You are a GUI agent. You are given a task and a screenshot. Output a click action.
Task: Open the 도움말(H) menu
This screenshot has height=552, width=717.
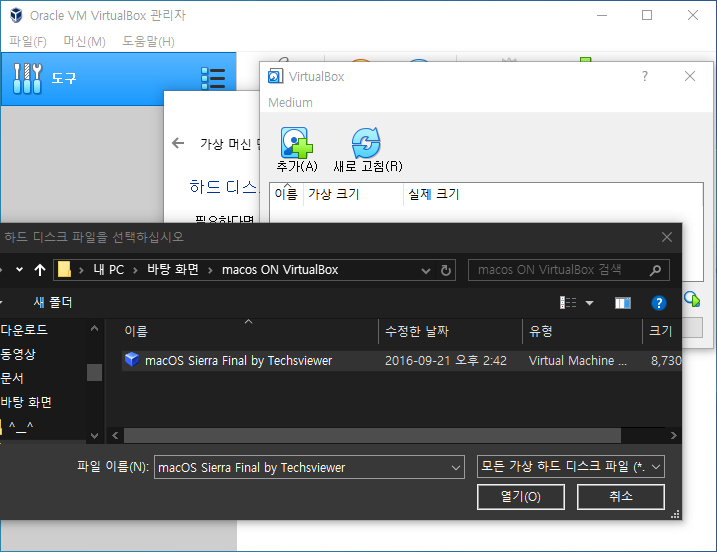[x=148, y=42]
